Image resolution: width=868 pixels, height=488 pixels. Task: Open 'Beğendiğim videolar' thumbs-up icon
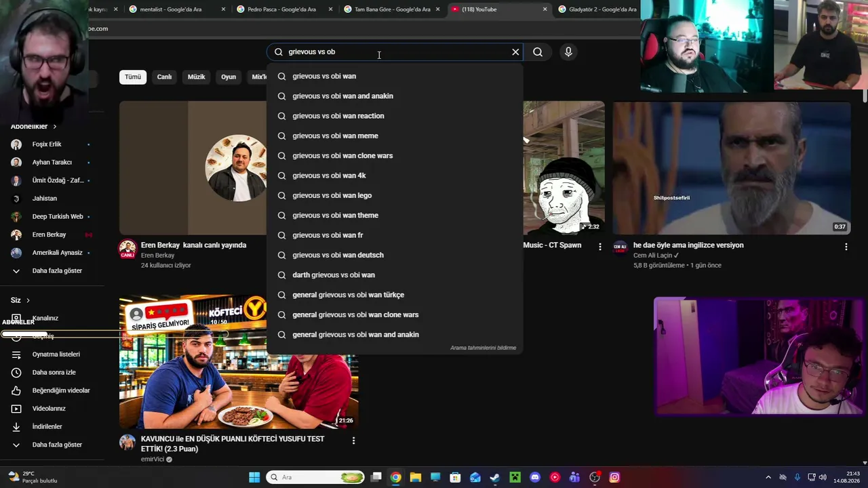coord(16,390)
